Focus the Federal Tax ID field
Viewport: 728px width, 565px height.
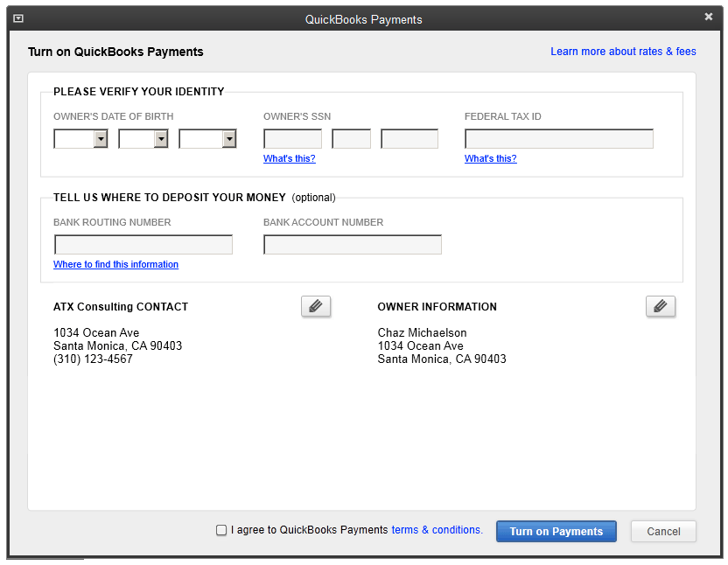pos(559,139)
